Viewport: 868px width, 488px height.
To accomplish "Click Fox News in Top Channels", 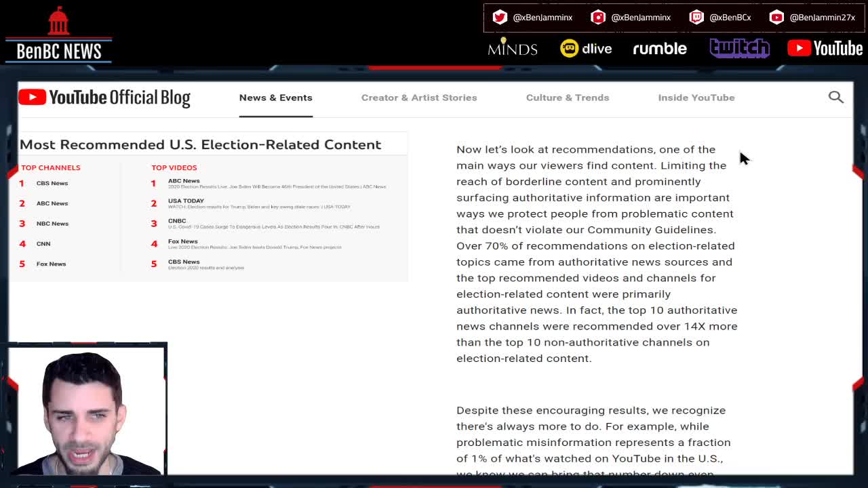I will [51, 264].
